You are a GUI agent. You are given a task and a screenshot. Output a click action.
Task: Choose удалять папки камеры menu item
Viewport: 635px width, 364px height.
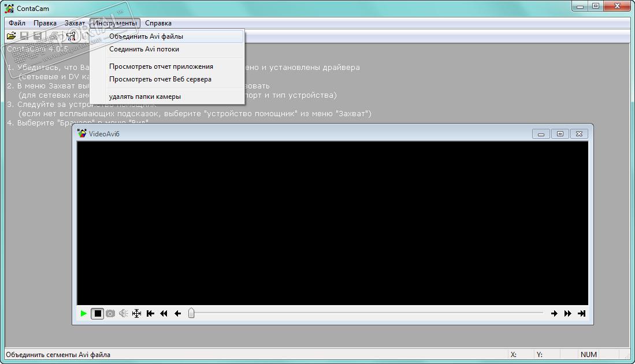coord(167,96)
